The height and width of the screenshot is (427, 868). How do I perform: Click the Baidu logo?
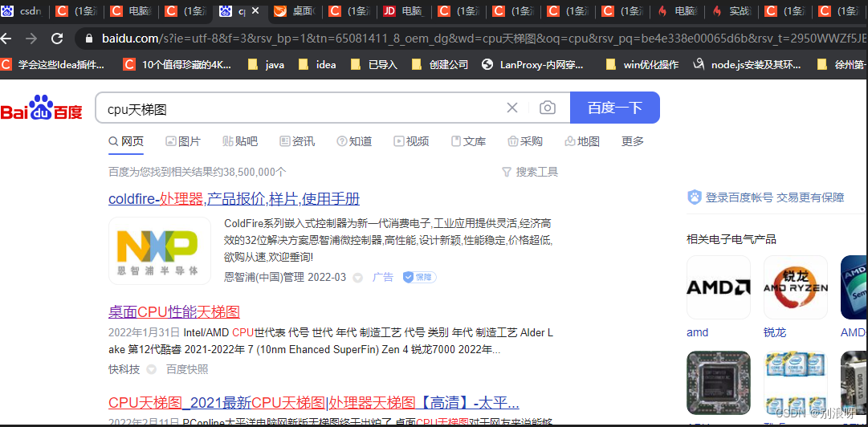point(42,108)
